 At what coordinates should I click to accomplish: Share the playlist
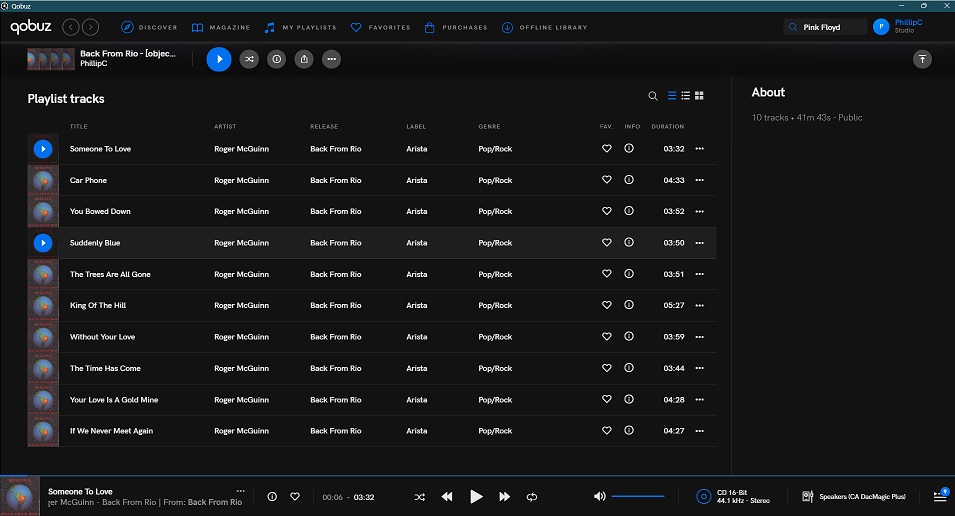pyautogui.click(x=304, y=59)
